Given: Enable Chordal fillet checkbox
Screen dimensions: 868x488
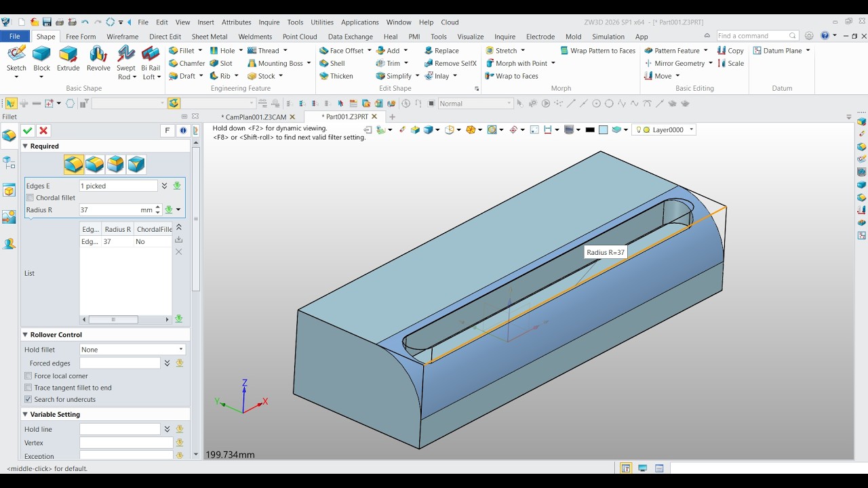Looking at the screenshot, I should pos(30,198).
